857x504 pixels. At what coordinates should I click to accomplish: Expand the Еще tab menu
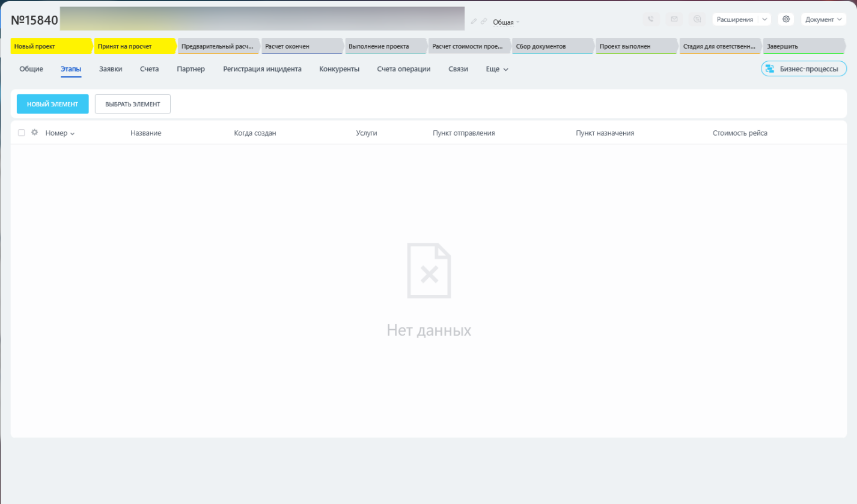497,69
